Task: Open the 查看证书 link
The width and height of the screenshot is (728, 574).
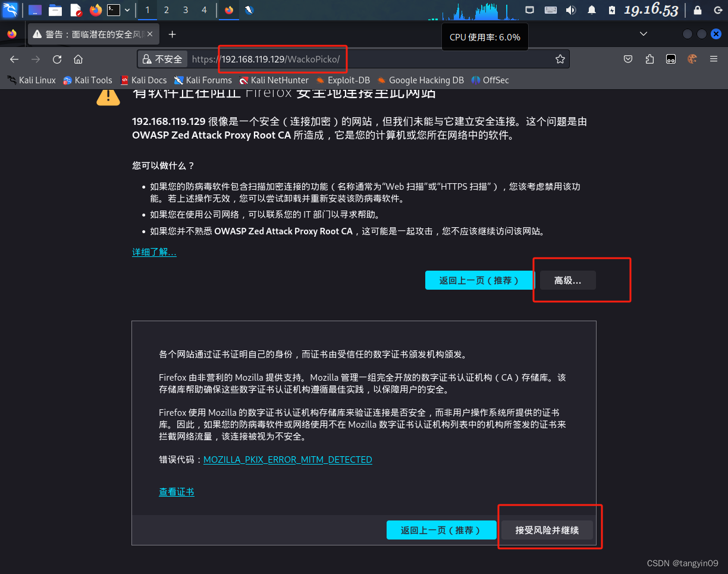Action: pyautogui.click(x=177, y=492)
